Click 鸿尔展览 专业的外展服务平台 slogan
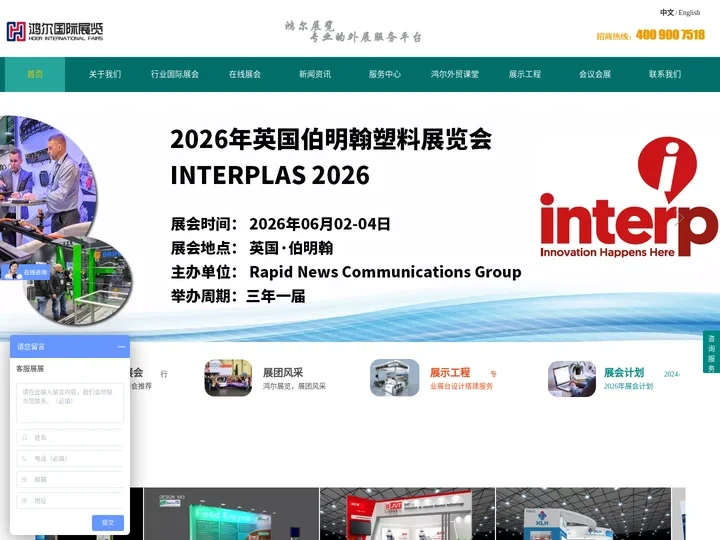The image size is (720, 540). click(353, 32)
